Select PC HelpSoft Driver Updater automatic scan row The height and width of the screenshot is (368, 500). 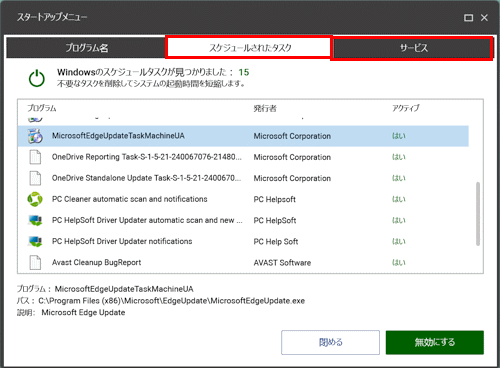[147, 220]
